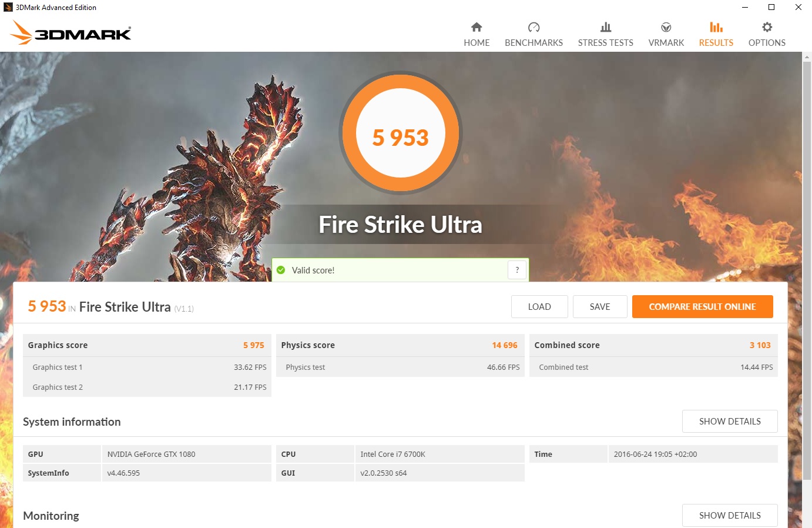Click the GUI version v2.0.2530 s64
The image size is (812, 528).
coord(384,473)
